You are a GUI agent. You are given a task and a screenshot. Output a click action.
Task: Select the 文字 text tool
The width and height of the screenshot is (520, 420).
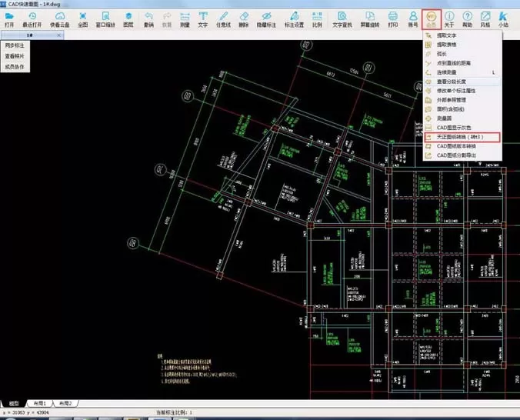click(x=203, y=19)
